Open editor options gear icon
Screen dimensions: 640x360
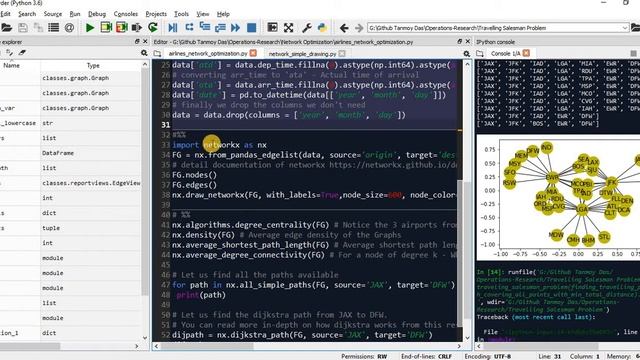[467, 54]
